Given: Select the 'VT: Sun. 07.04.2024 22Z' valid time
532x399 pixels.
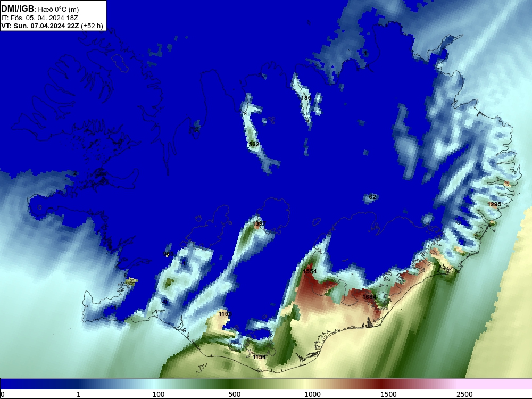Looking at the screenshot, I should point(40,26).
